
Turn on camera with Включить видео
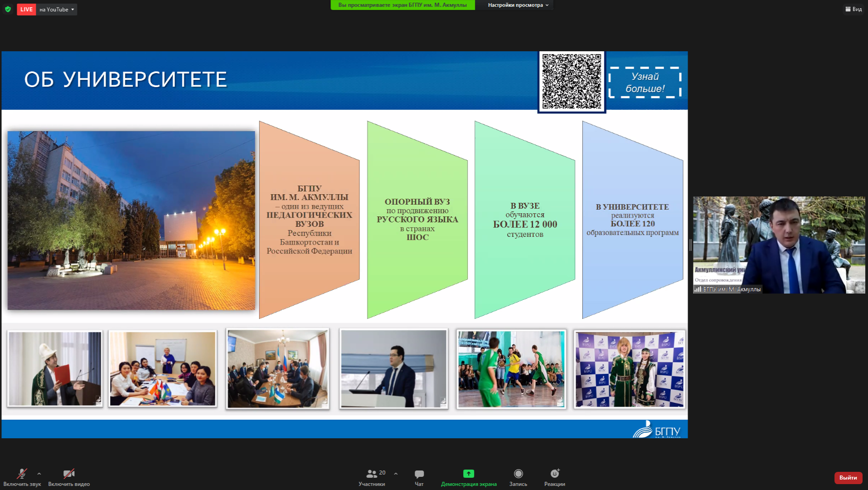pyautogui.click(x=69, y=477)
